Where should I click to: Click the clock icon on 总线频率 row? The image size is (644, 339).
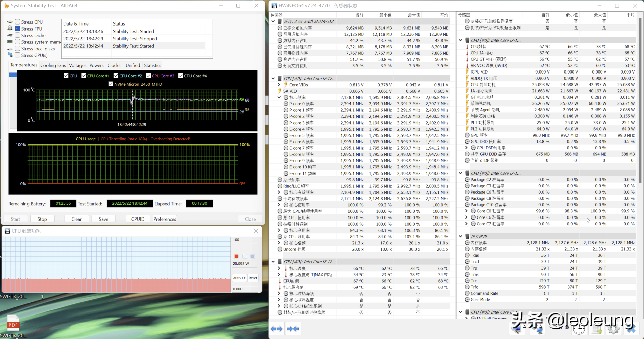click(280, 180)
